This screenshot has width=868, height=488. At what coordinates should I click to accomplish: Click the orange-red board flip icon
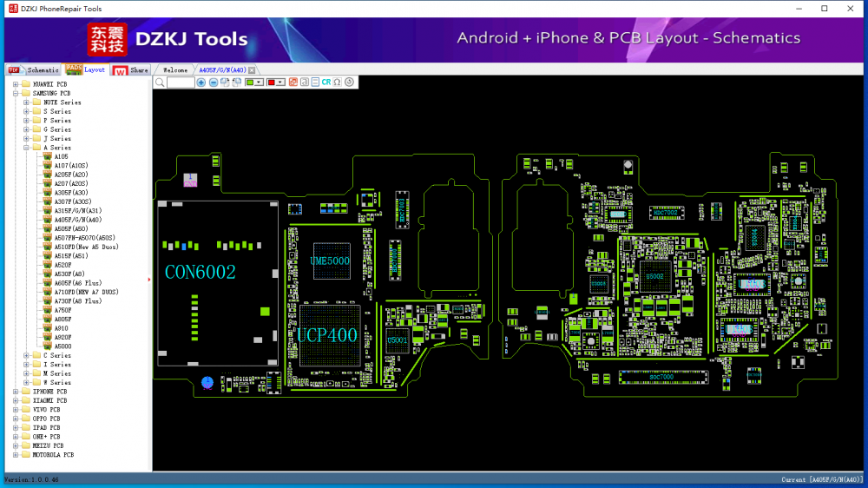(293, 82)
